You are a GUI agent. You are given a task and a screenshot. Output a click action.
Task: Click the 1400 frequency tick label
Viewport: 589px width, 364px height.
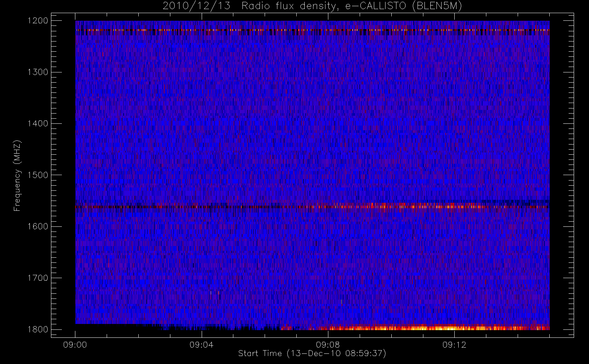(38, 123)
